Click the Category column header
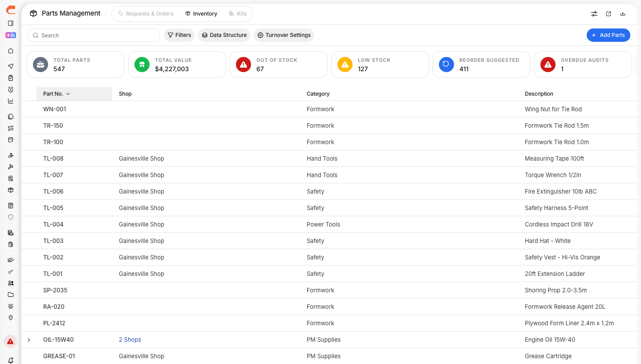The image size is (641, 364). point(318,94)
